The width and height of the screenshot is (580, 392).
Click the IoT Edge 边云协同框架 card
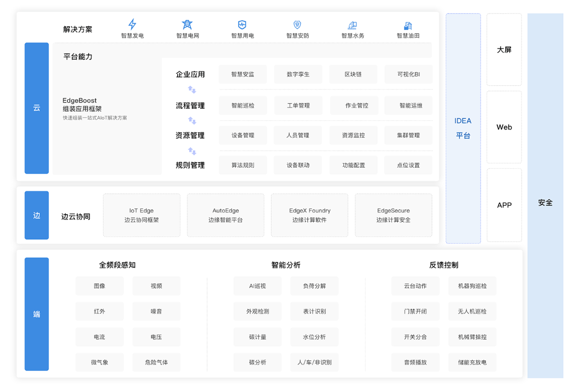click(x=142, y=215)
